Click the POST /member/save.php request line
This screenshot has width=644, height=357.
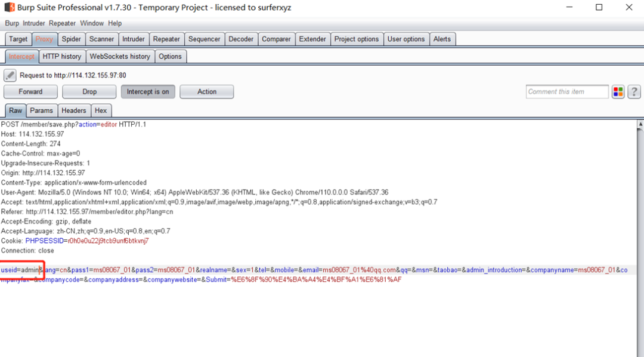tap(73, 124)
